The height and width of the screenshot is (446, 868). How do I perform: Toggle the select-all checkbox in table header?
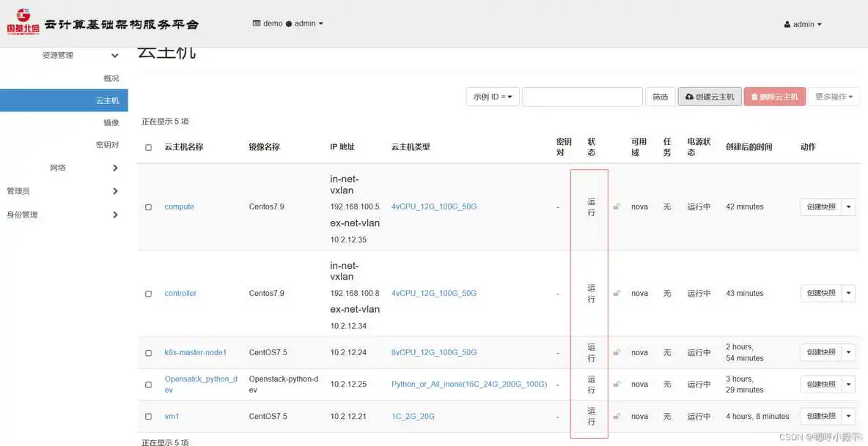pos(147,146)
